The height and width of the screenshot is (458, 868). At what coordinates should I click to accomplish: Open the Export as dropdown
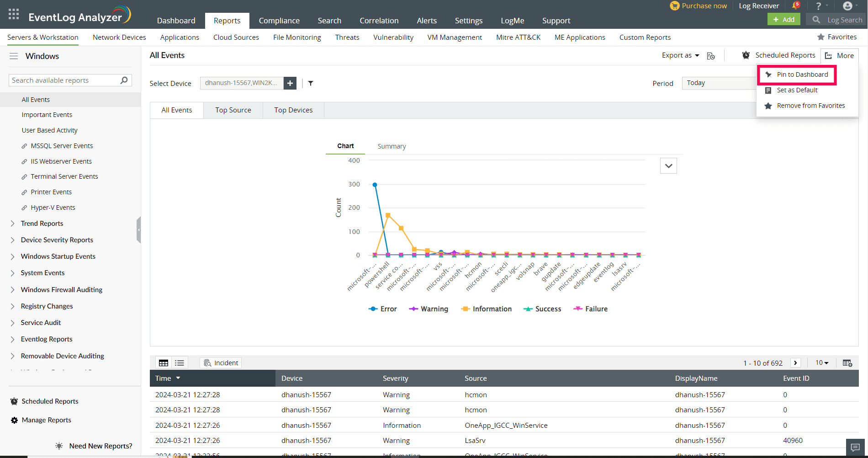click(x=680, y=55)
